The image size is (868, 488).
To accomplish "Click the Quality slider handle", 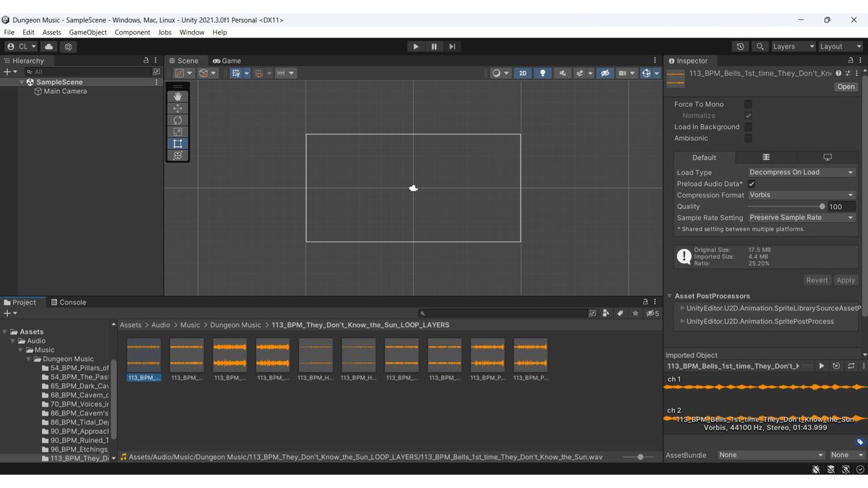I will [822, 206].
